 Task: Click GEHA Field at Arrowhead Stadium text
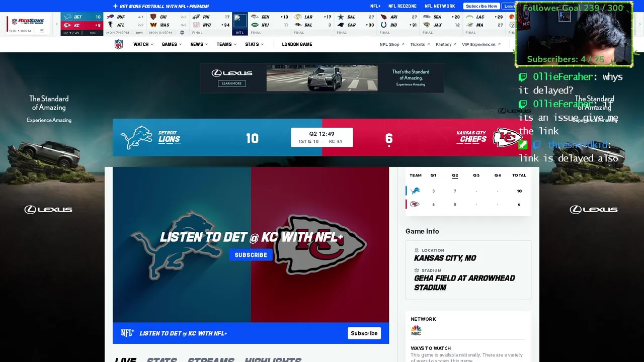pyautogui.click(x=464, y=283)
